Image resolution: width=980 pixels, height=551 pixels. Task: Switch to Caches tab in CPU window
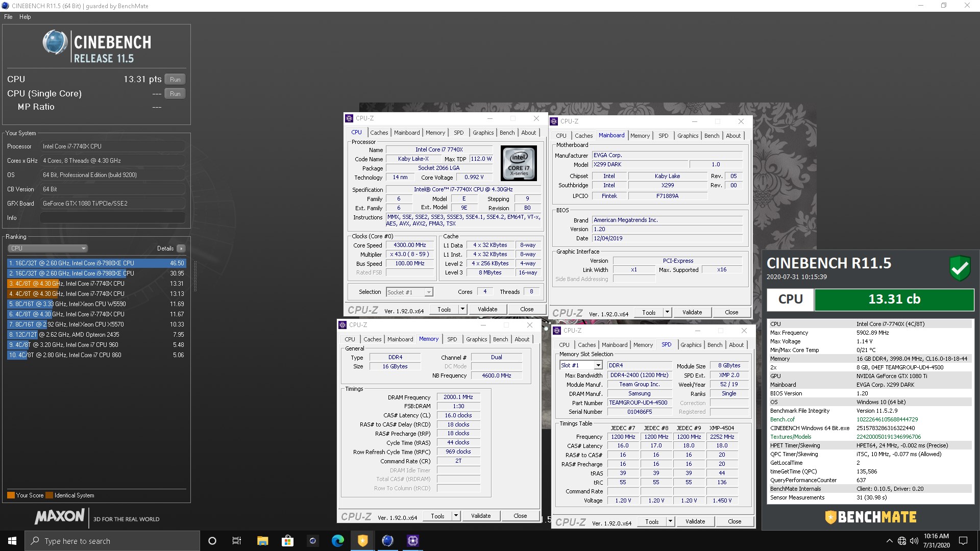(379, 133)
